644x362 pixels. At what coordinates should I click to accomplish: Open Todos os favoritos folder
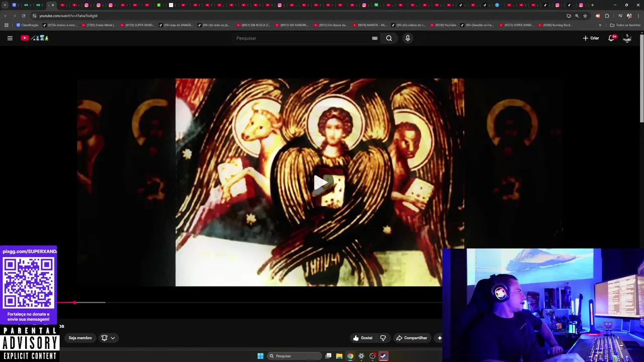pos(625,25)
